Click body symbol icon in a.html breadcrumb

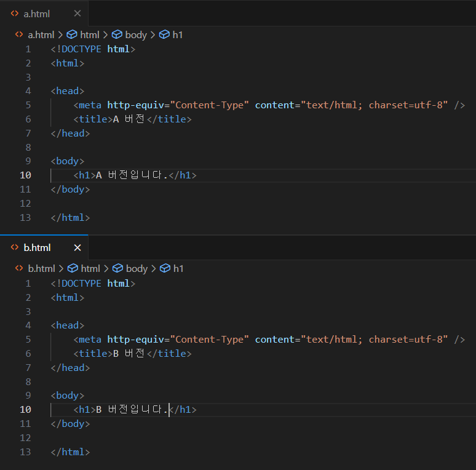point(117,35)
